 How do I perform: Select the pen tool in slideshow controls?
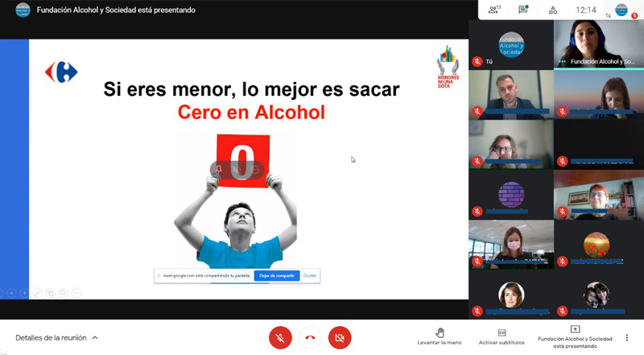37,293
